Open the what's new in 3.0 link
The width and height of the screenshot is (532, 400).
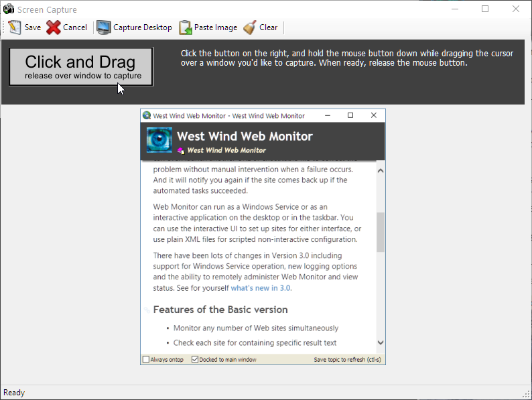pos(261,288)
